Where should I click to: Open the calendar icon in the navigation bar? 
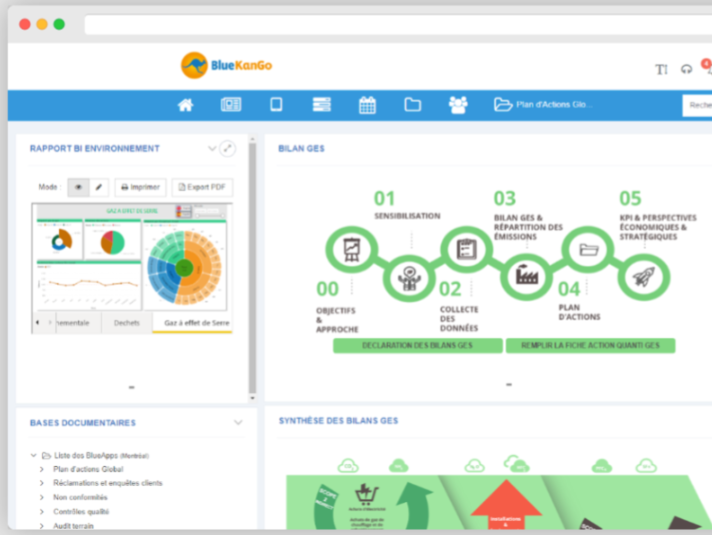[367, 105]
